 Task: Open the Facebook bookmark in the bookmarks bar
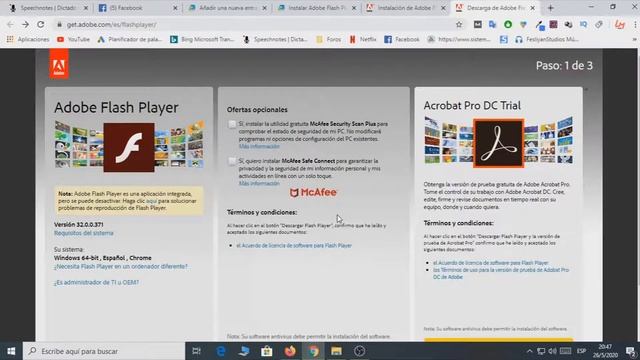tap(402, 40)
